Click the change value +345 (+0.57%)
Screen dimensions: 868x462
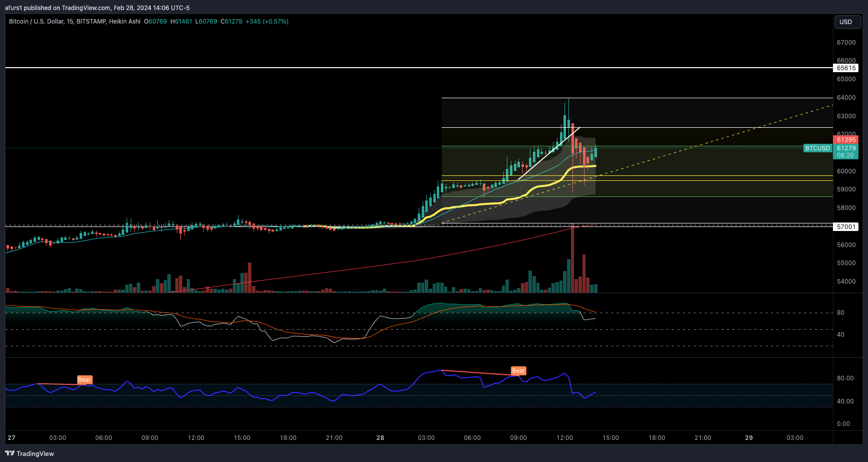coord(267,22)
